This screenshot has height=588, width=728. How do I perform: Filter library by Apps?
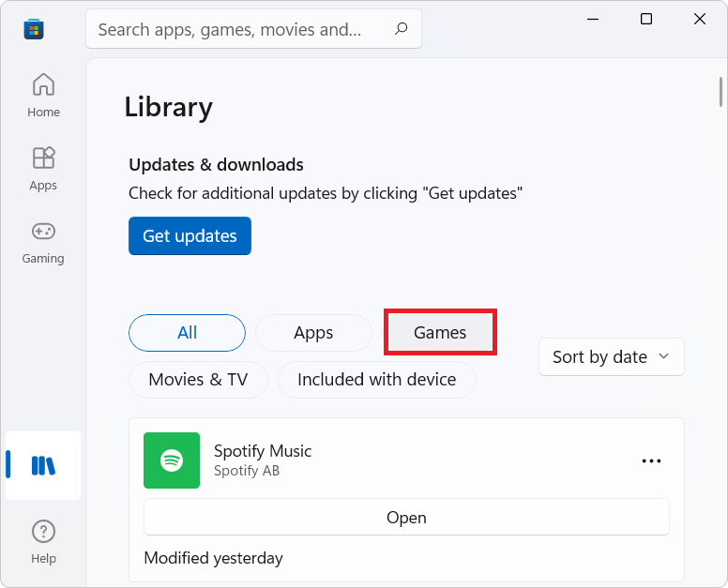[313, 333]
